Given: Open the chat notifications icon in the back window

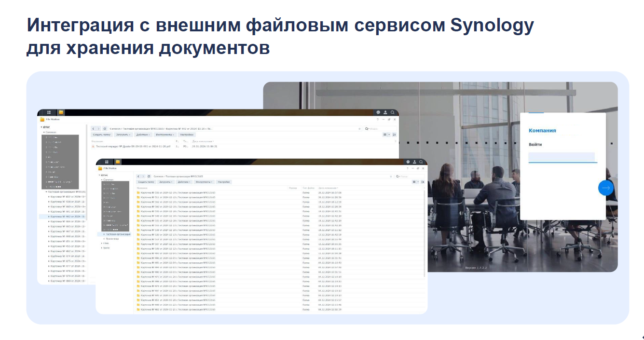Looking at the screenshot, I should tap(379, 112).
